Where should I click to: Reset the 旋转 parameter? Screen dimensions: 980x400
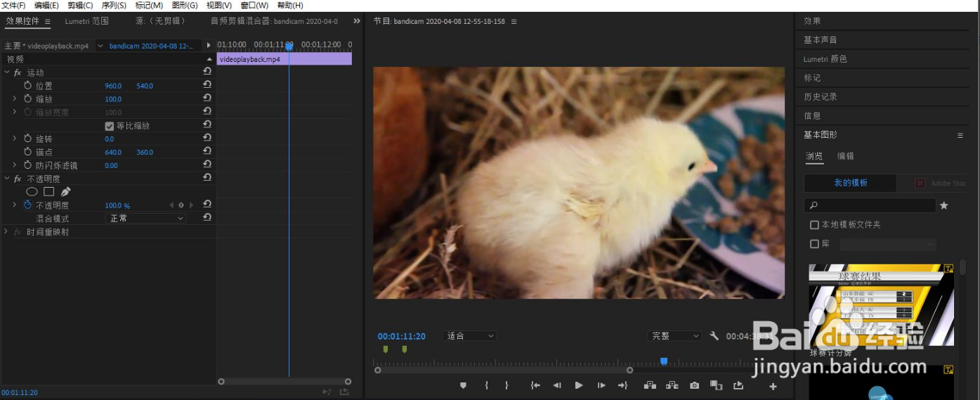click(207, 138)
